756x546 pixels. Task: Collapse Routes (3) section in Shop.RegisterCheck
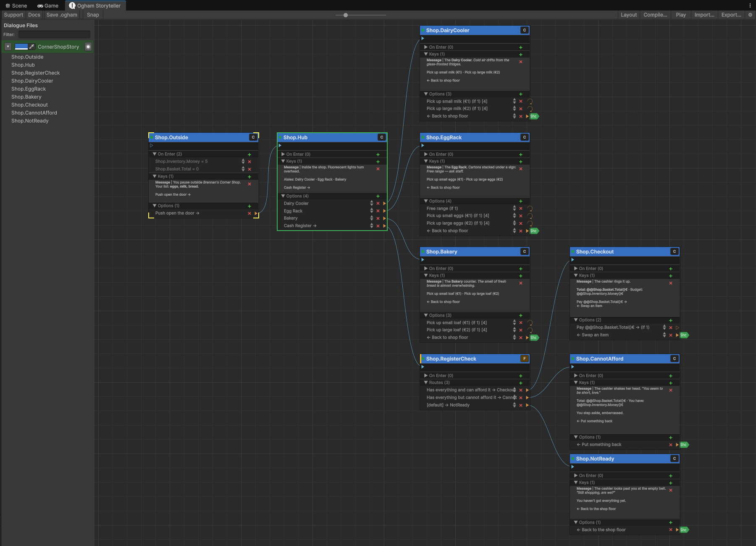(426, 383)
